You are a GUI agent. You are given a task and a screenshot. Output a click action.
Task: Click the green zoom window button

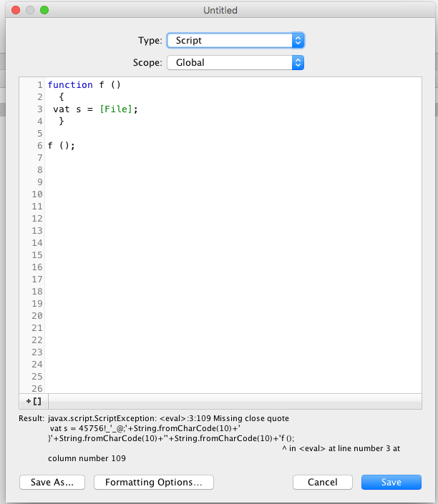coord(44,10)
